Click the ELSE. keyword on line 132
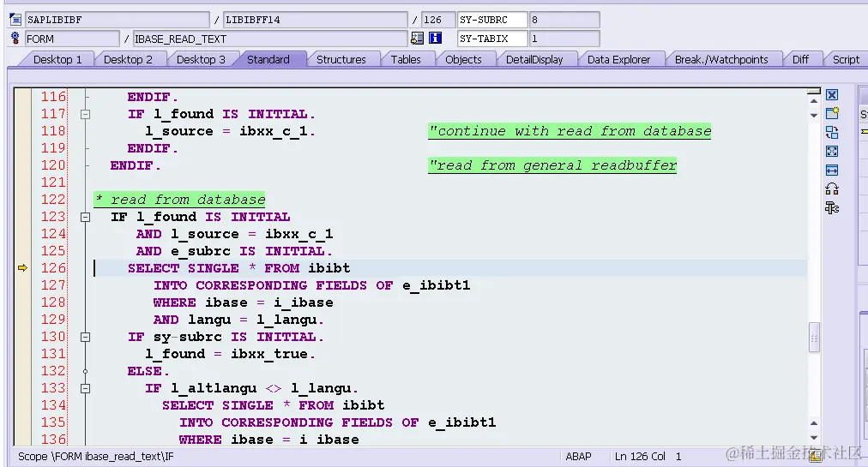The image size is (868, 467). (148, 371)
